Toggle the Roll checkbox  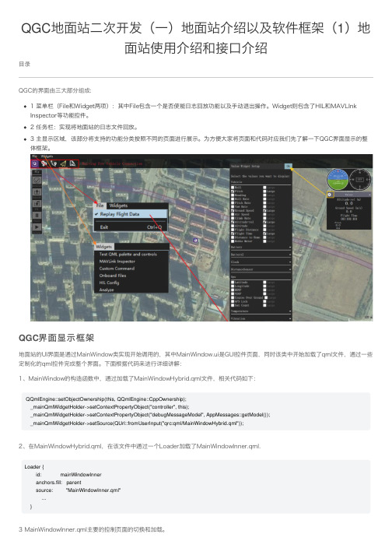click(x=233, y=188)
